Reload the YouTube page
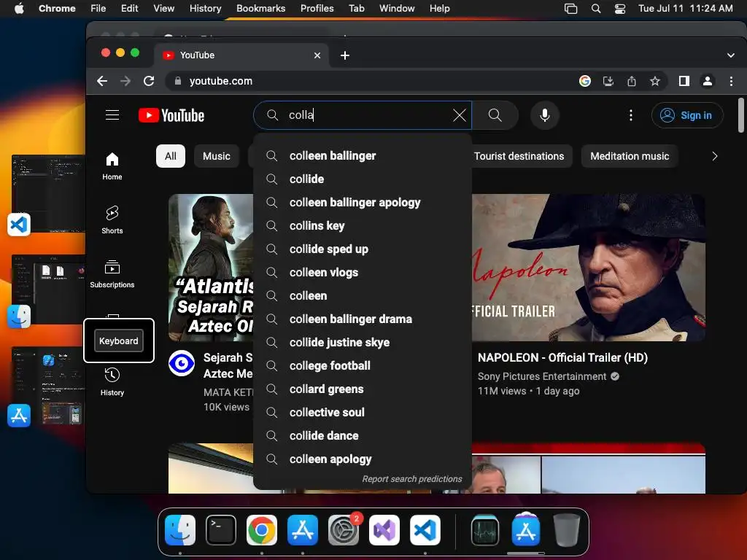This screenshot has width=747, height=560. click(149, 81)
